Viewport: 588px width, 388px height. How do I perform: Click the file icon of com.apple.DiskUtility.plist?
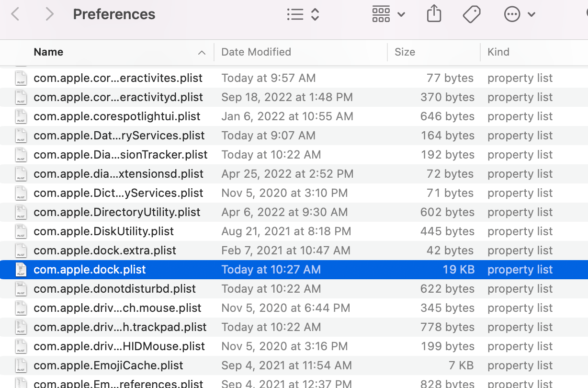(21, 231)
